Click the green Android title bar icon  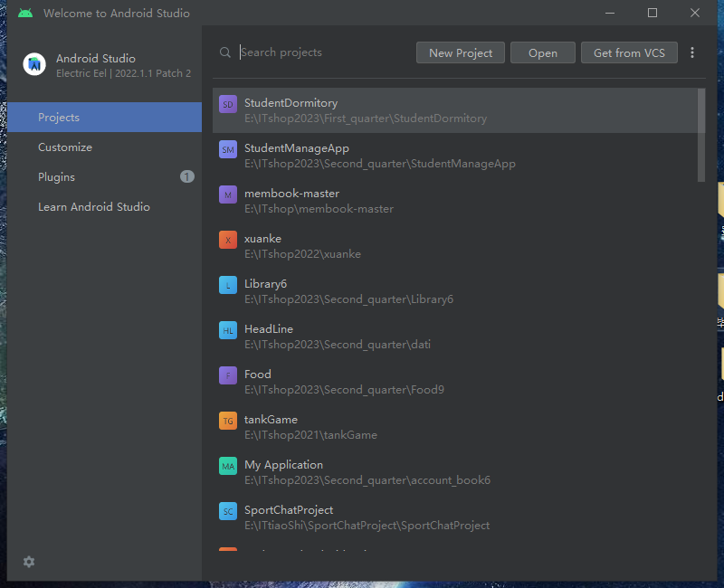25,13
